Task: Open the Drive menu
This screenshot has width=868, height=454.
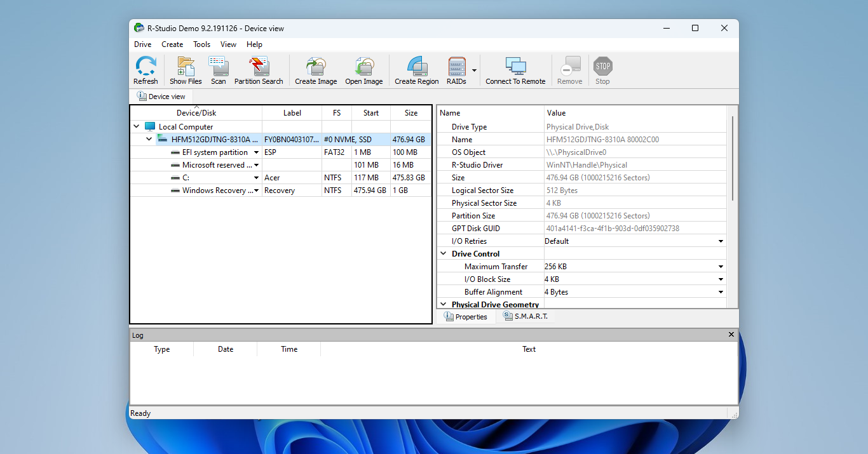Action: coord(143,44)
